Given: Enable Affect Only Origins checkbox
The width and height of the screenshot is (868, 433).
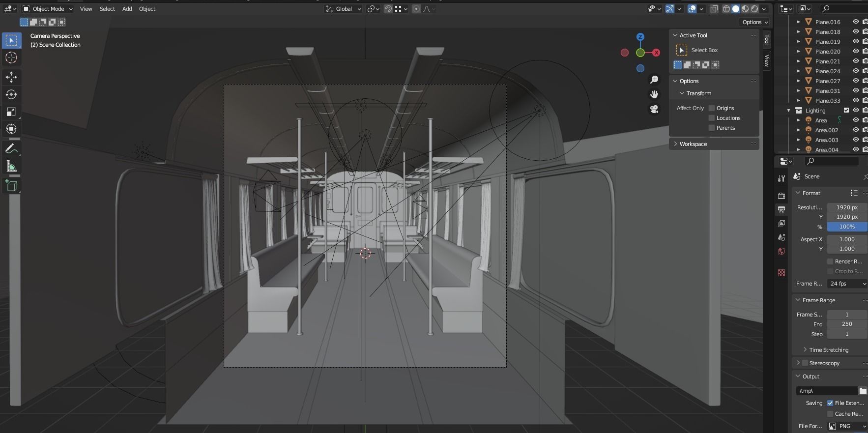Looking at the screenshot, I should [x=711, y=108].
